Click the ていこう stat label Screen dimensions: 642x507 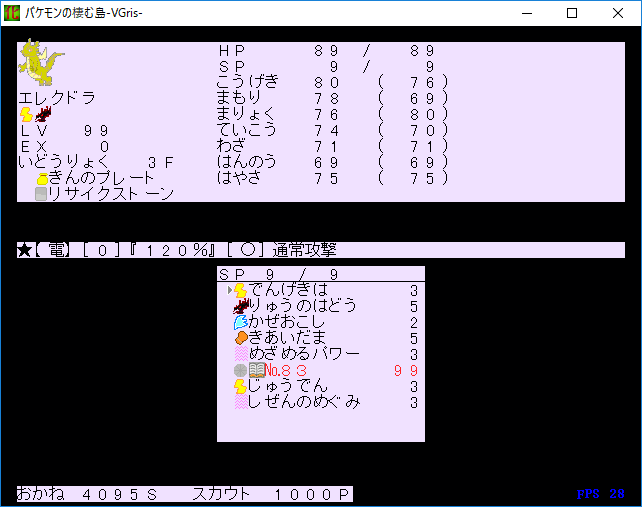tap(246, 130)
